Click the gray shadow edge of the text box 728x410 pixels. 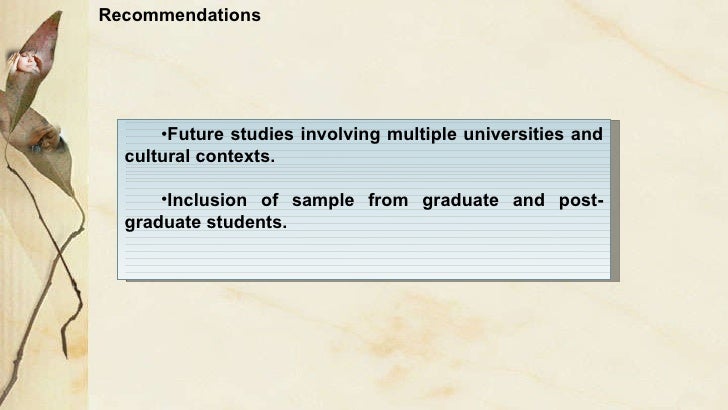click(615, 201)
